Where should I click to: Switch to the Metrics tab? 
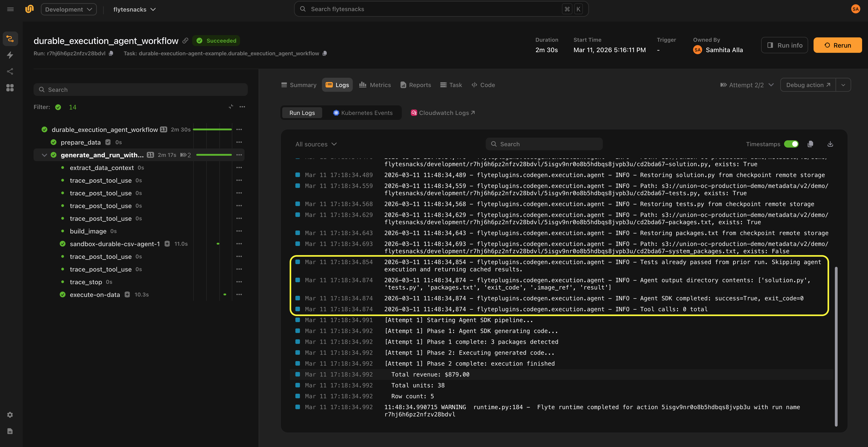375,85
